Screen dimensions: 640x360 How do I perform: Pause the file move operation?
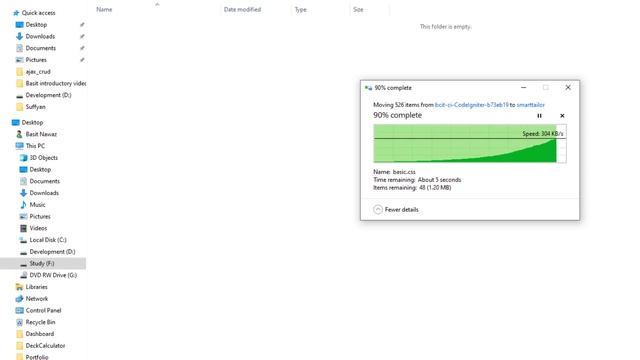539,116
